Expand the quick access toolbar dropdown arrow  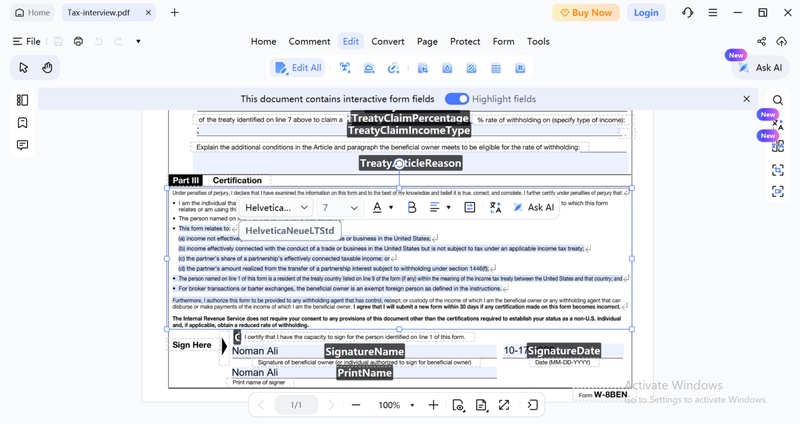[138, 41]
